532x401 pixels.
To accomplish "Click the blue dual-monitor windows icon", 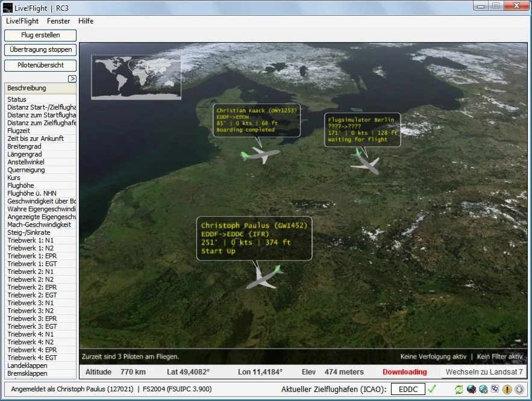I will pos(495,390).
